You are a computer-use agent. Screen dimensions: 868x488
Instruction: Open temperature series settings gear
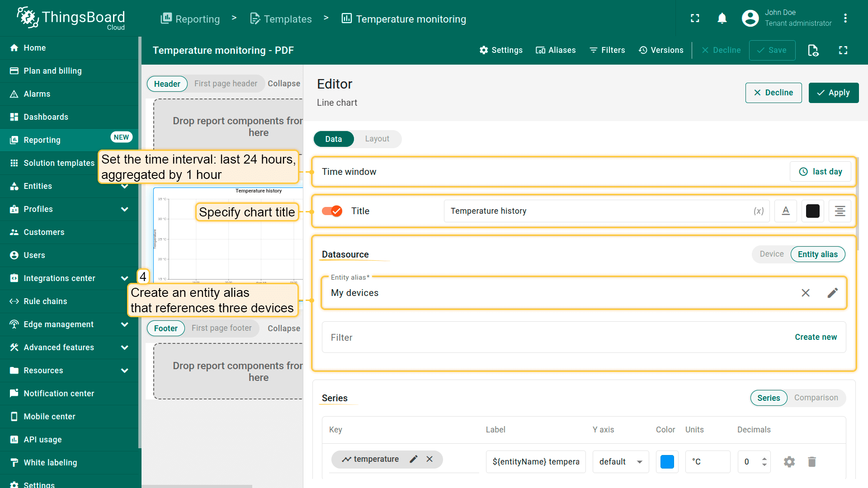789,461
